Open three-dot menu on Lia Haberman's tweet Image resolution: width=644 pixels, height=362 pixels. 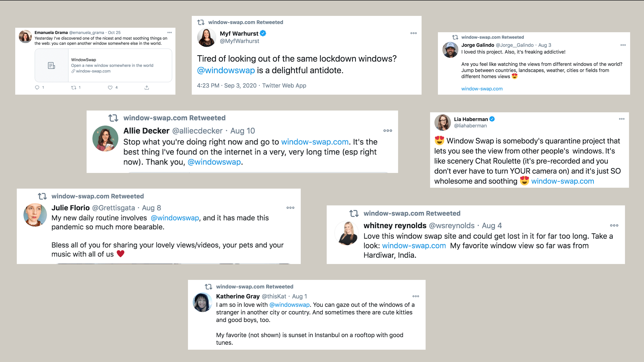[x=622, y=119]
